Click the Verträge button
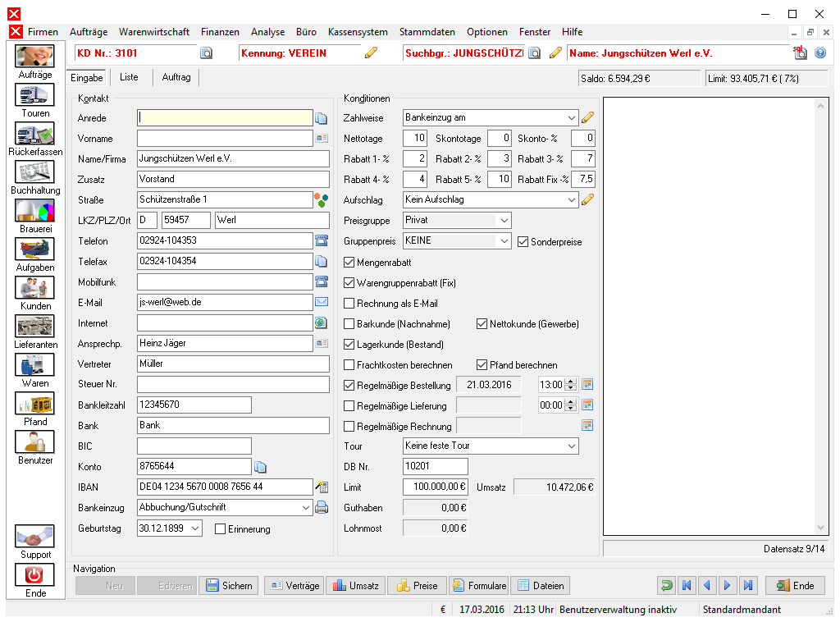 (x=294, y=586)
